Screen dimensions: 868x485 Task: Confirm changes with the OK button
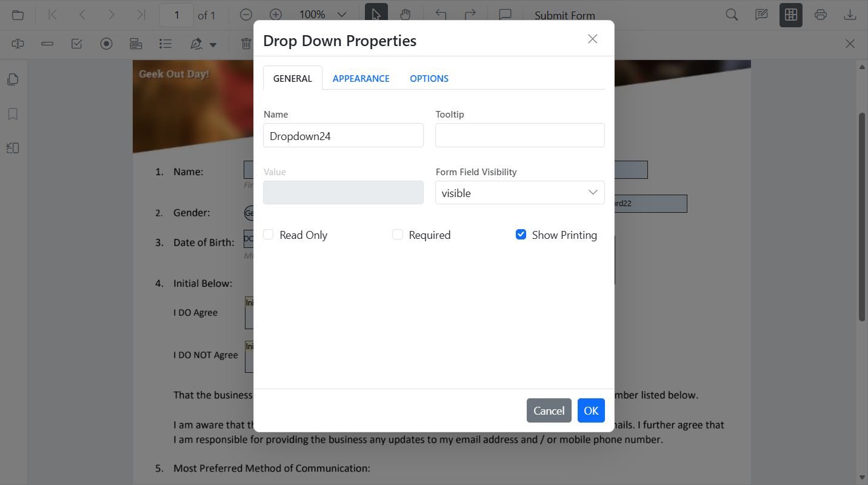(x=590, y=410)
